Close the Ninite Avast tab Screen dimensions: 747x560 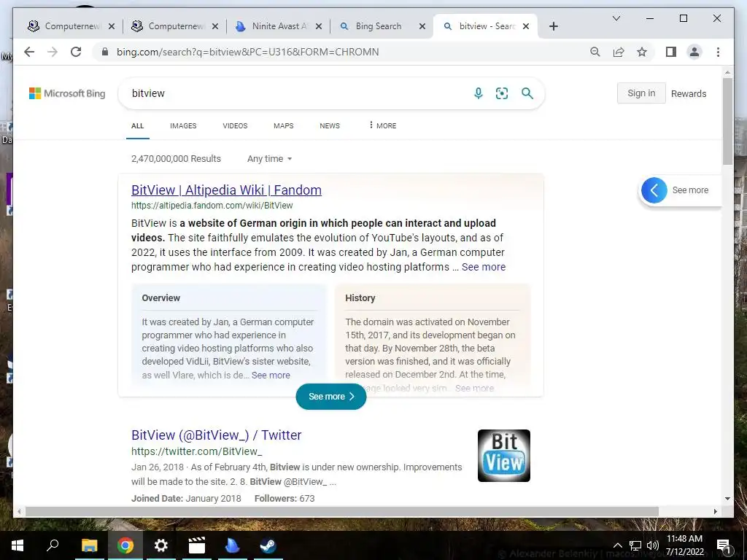tap(319, 26)
